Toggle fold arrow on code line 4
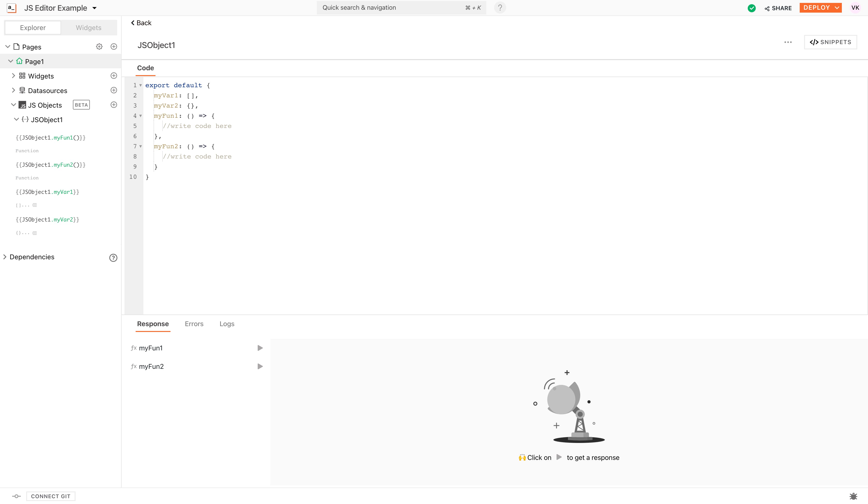The image size is (868, 504). 140,116
